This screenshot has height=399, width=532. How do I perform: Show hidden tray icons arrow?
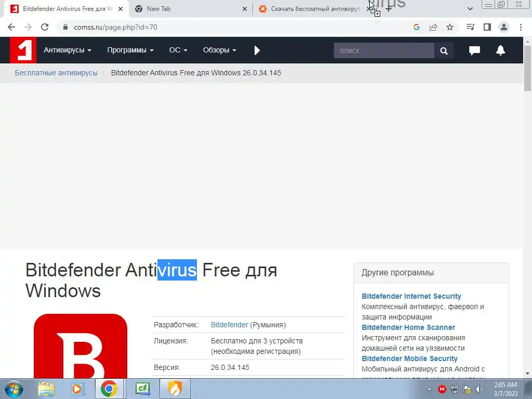pos(429,389)
